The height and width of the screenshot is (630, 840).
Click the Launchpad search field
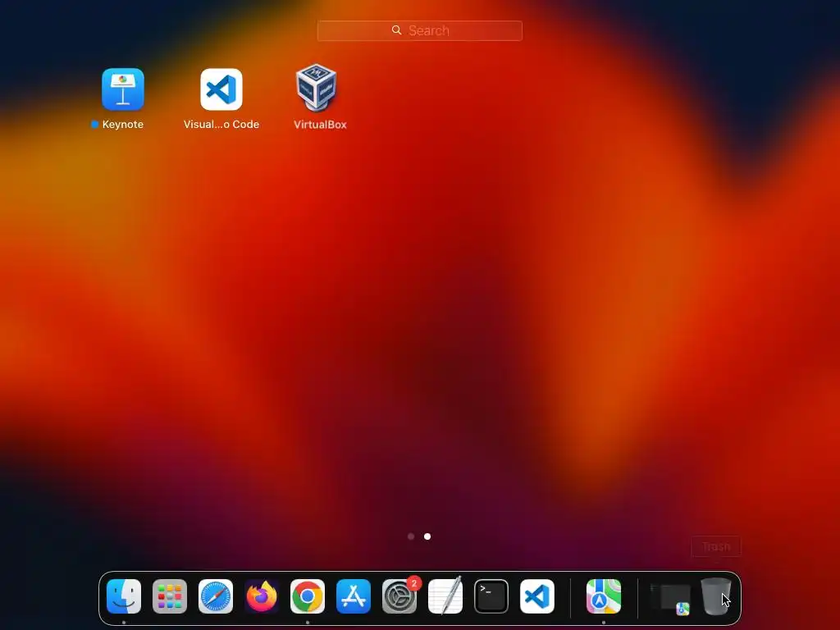tap(419, 30)
